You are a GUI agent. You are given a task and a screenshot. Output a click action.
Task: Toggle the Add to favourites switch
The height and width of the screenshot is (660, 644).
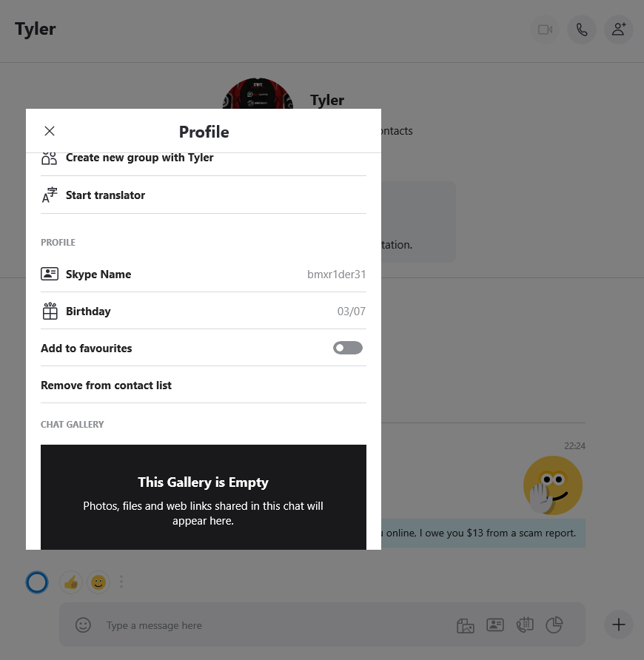click(347, 348)
